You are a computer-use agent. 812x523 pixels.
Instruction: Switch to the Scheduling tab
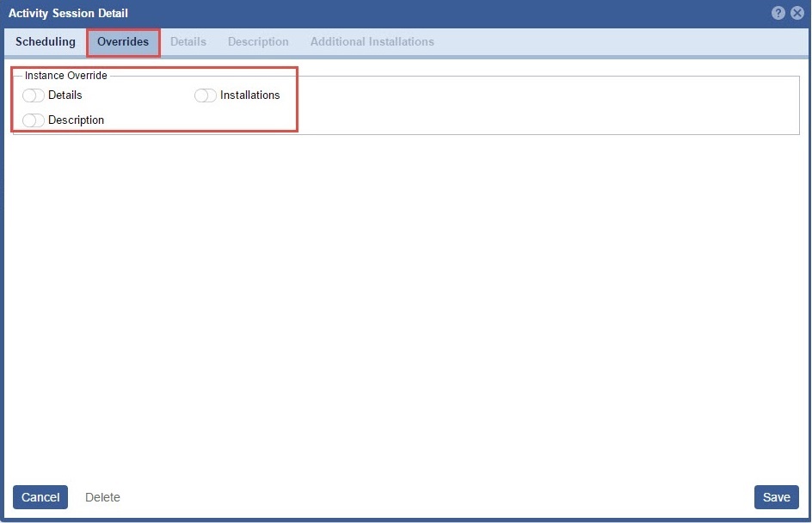click(x=46, y=41)
